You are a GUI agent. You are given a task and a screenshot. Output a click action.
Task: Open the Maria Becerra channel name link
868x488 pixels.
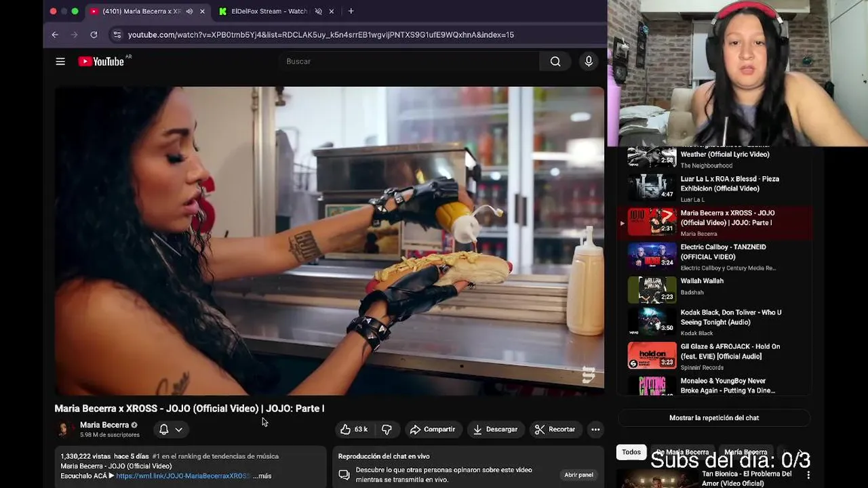click(x=104, y=425)
